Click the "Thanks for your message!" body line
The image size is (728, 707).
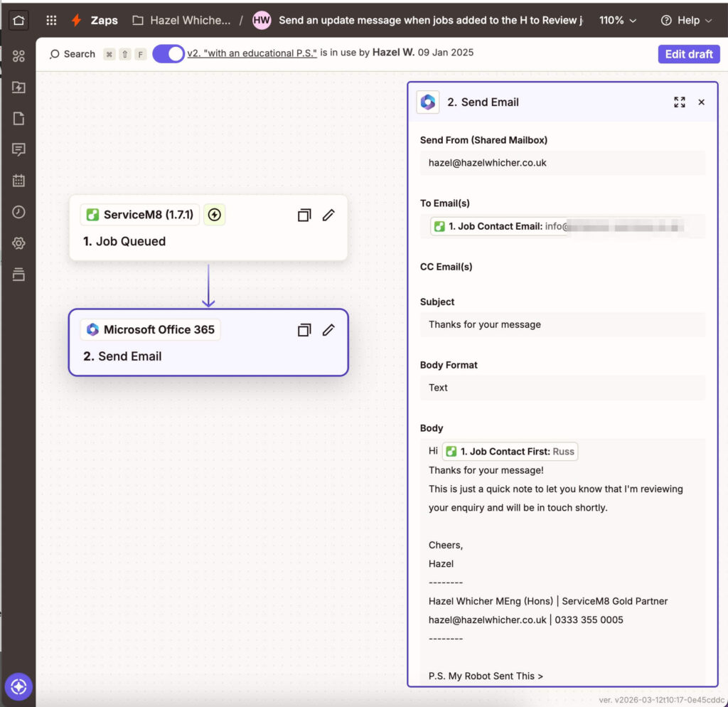point(486,471)
